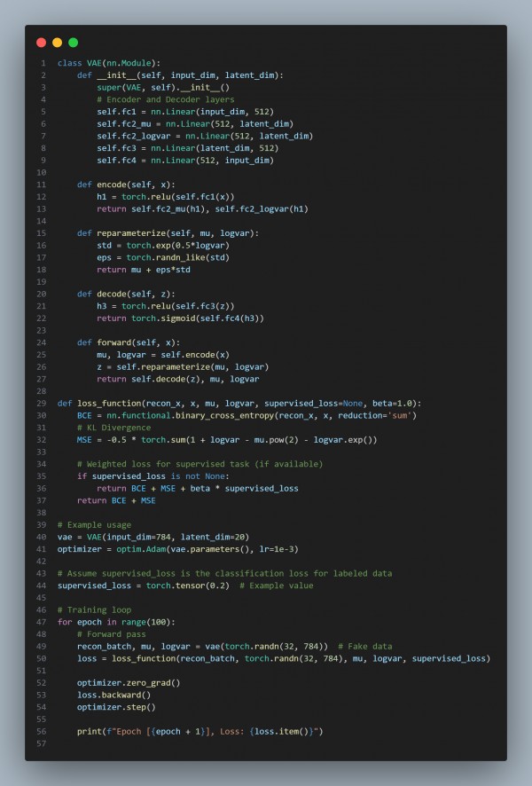The image size is (532, 786).
Task: Click "if supervised_loss is not None:" line
Action: pos(153,476)
